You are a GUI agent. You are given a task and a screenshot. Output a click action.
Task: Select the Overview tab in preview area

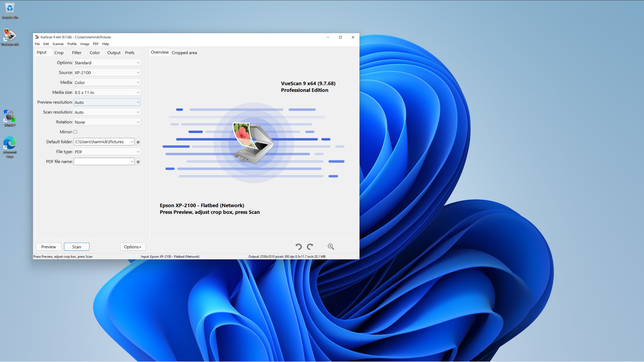(x=160, y=52)
